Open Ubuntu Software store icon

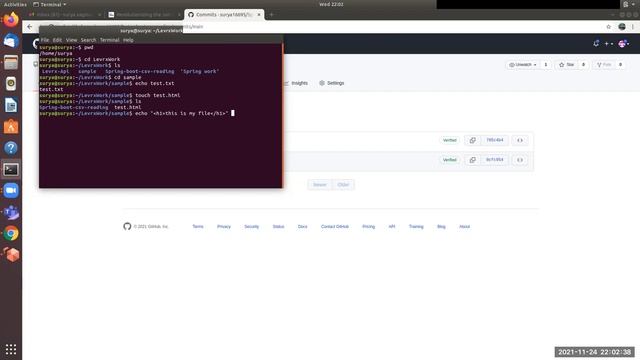coord(11,127)
